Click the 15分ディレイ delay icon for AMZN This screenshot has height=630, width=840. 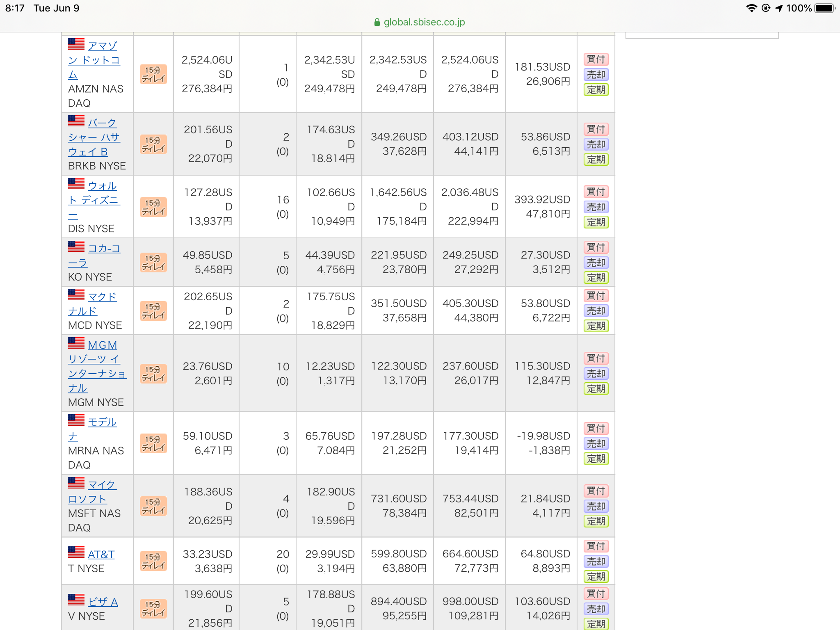click(x=153, y=74)
